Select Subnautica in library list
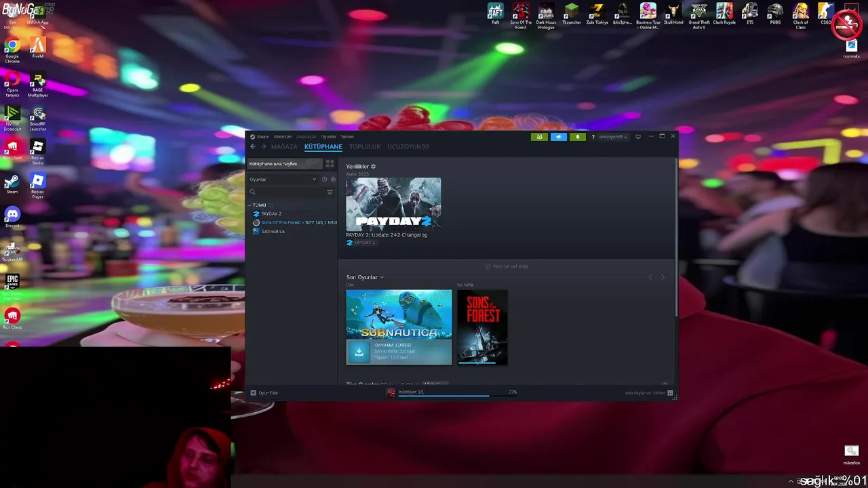The width and height of the screenshot is (868, 488). pos(273,231)
